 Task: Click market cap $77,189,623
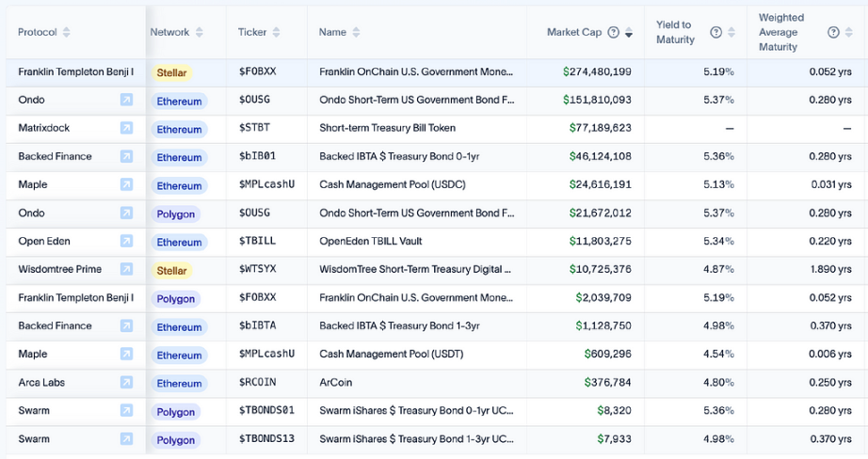[x=600, y=128]
